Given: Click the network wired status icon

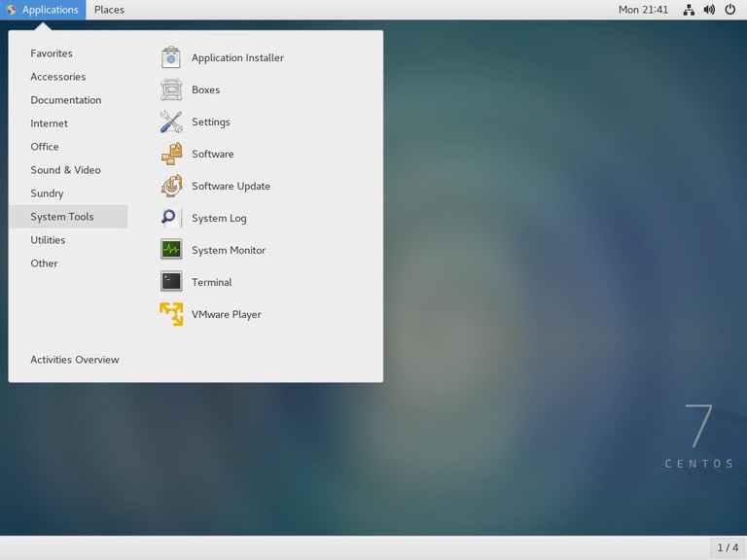Looking at the screenshot, I should 689,10.
